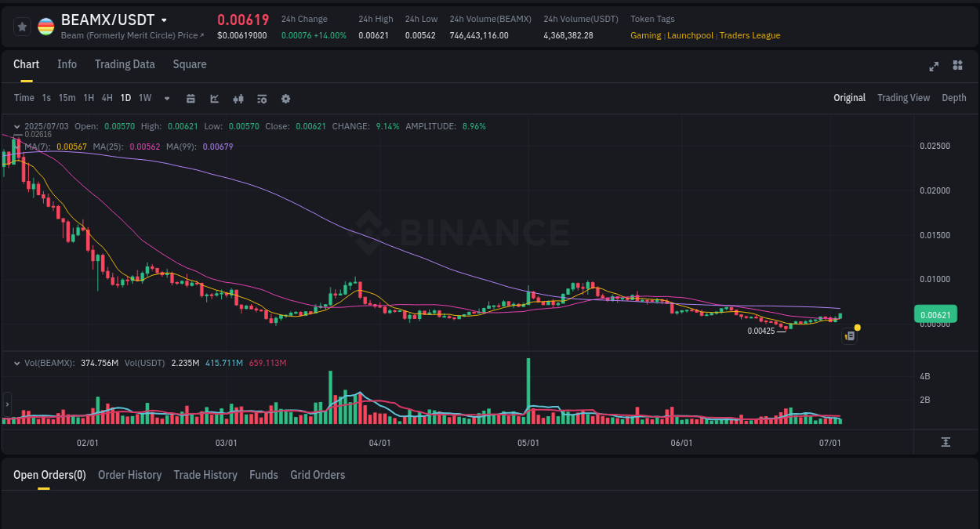Open the date range calendar picker

point(191,99)
